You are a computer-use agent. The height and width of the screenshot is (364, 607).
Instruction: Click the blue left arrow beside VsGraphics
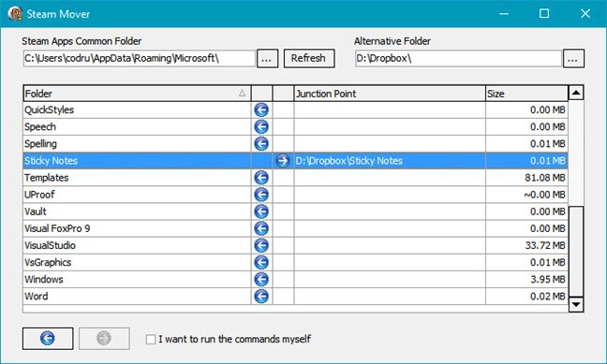[261, 262]
